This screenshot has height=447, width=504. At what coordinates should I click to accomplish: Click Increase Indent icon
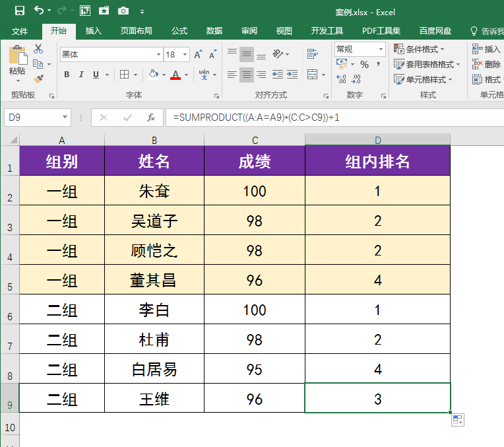tap(292, 75)
